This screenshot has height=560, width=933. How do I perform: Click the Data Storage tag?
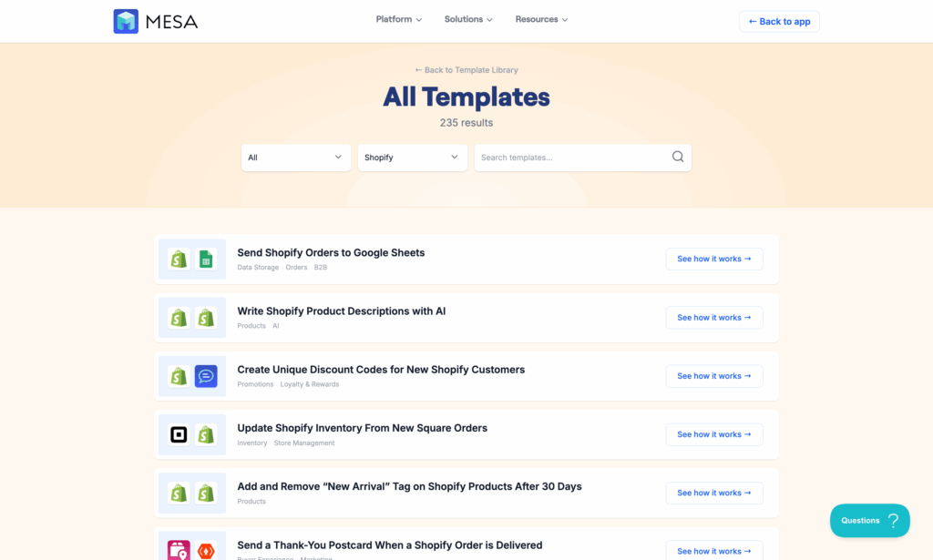click(x=258, y=268)
